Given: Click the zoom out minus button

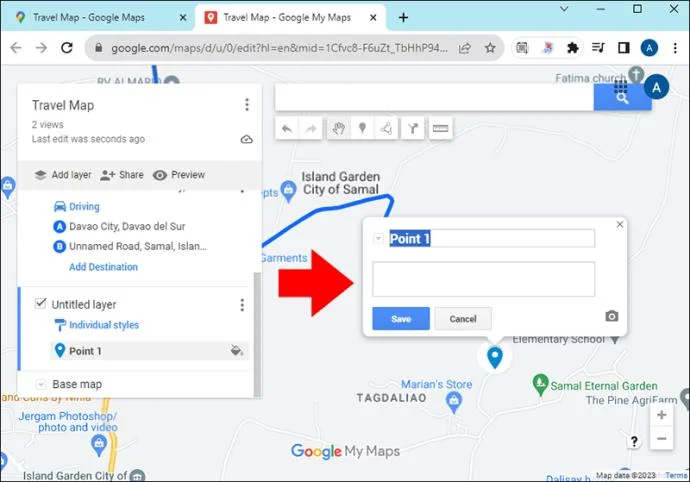Looking at the screenshot, I should (x=661, y=438).
